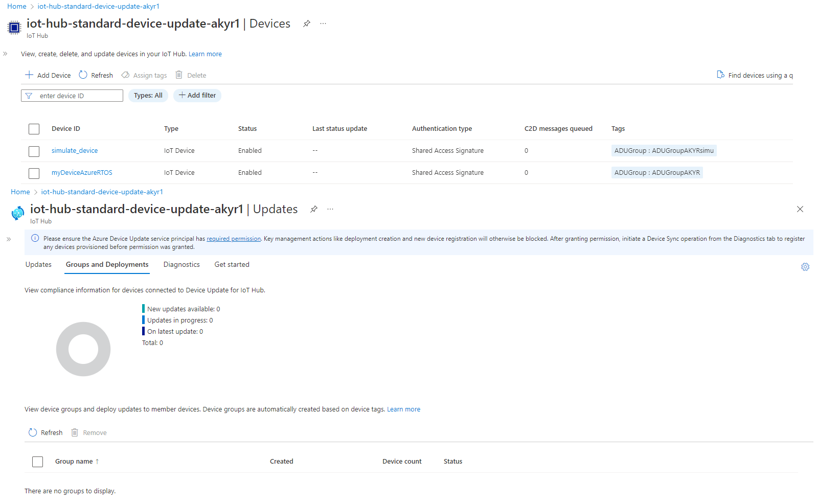
Task: Open Assign tags for devices
Action: [144, 75]
